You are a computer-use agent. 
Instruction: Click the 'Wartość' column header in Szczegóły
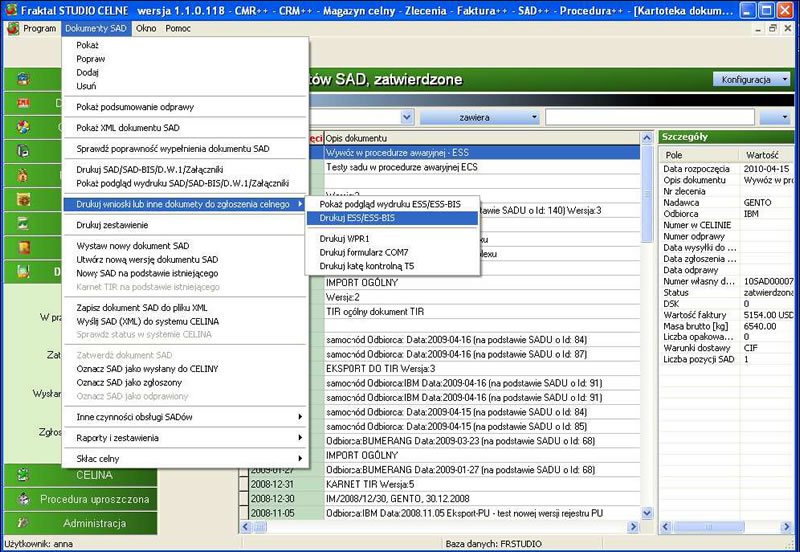(766, 155)
